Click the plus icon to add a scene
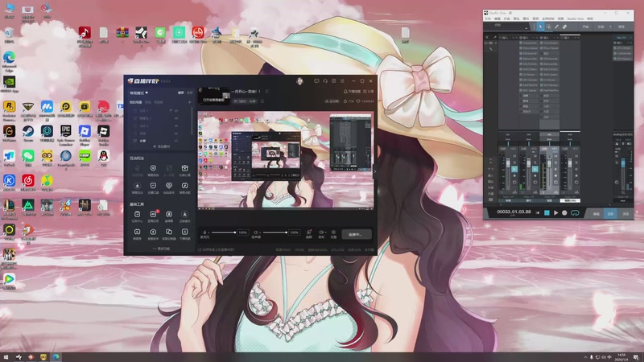The width and height of the screenshot is (644, 362). (190, 102)
